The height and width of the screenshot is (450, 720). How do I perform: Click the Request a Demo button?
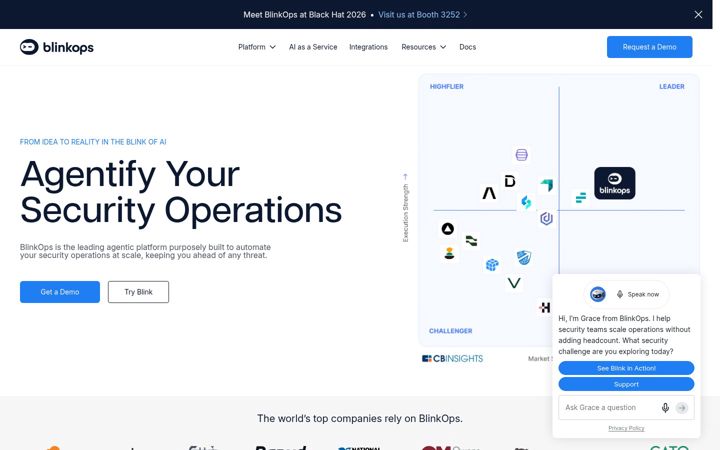(649, 47)
